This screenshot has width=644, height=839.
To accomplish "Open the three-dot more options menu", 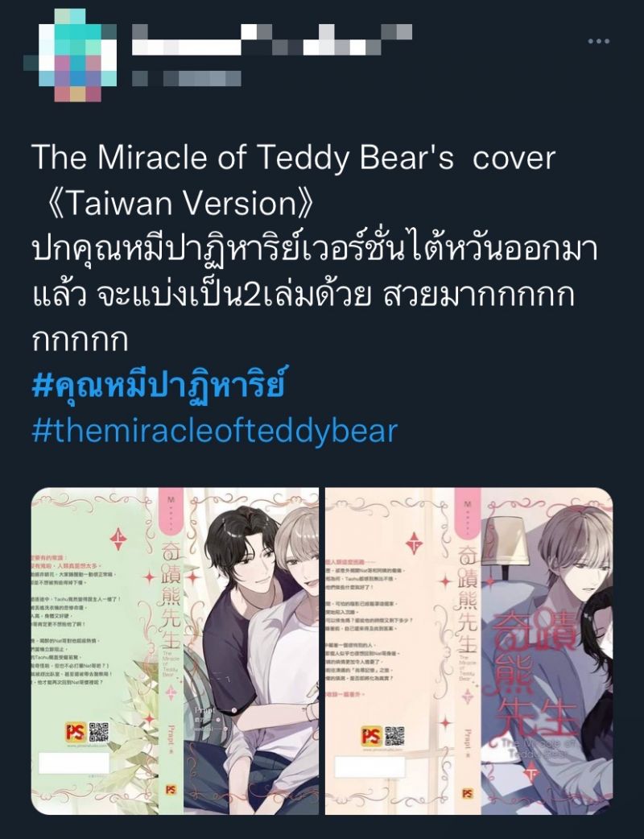I will point(599,41).
